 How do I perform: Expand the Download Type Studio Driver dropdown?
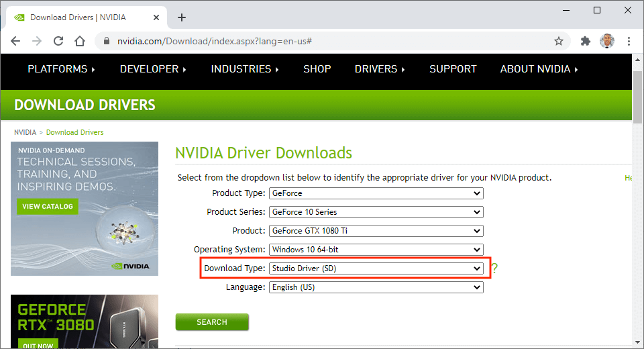(x=376, y=268)
